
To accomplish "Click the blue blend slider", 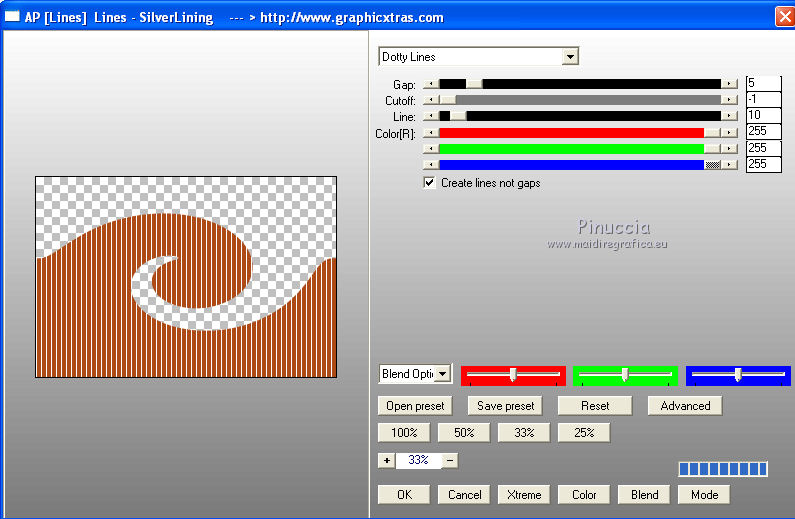I will tap(738, 375).
